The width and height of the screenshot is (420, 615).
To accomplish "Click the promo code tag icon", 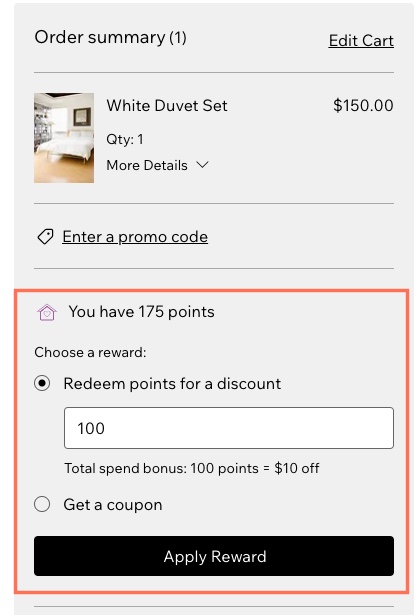I will click(45, 237).
